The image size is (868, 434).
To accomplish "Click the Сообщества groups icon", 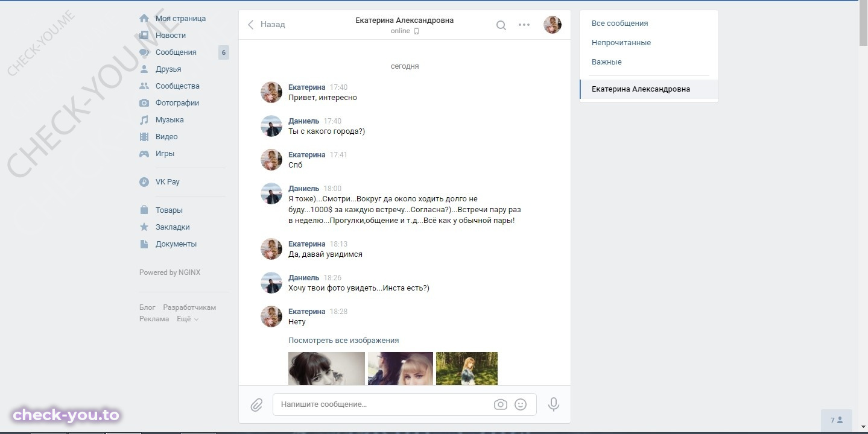I will 144,86.
